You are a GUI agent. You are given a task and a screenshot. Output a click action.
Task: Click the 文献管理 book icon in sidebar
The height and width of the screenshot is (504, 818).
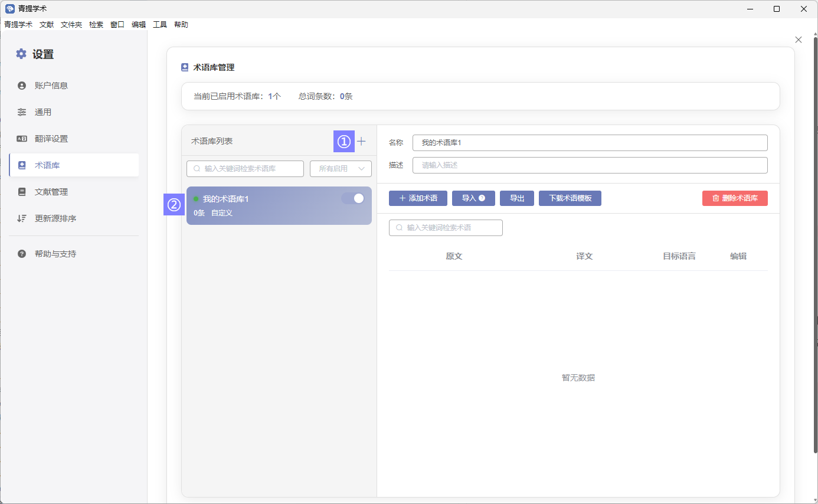(22, 192)
